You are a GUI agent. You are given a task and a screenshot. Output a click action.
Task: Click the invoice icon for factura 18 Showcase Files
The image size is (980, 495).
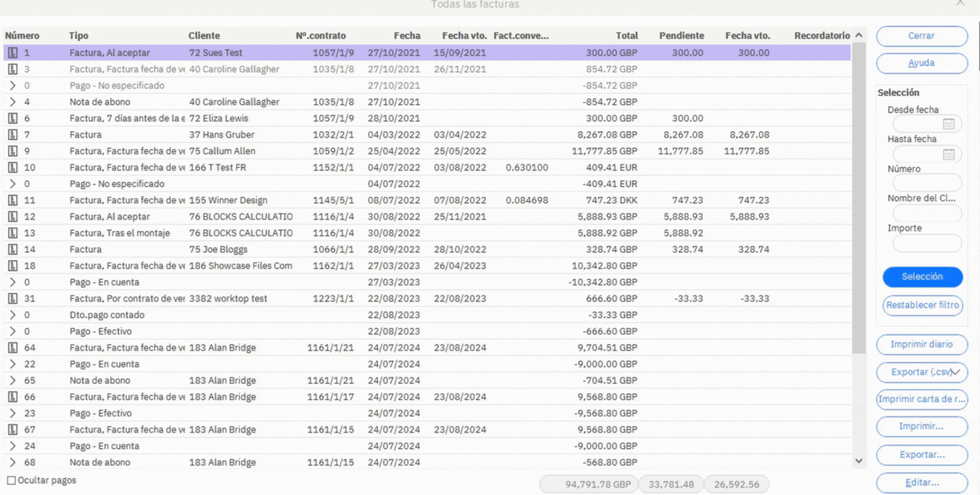13,265
